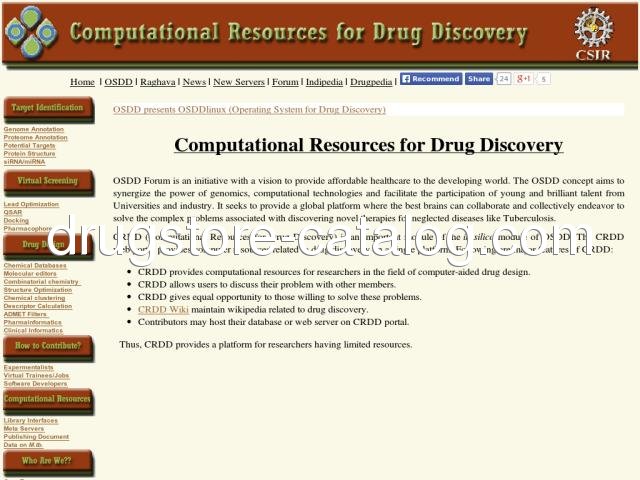Open the Proteome Annotation link
The height and width of the screenshot is (480, 640).
[36, 138]
